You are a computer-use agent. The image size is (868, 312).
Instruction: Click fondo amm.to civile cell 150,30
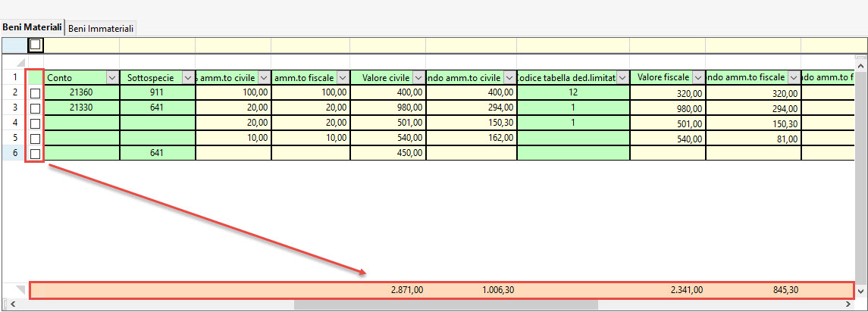pos(471,123)
